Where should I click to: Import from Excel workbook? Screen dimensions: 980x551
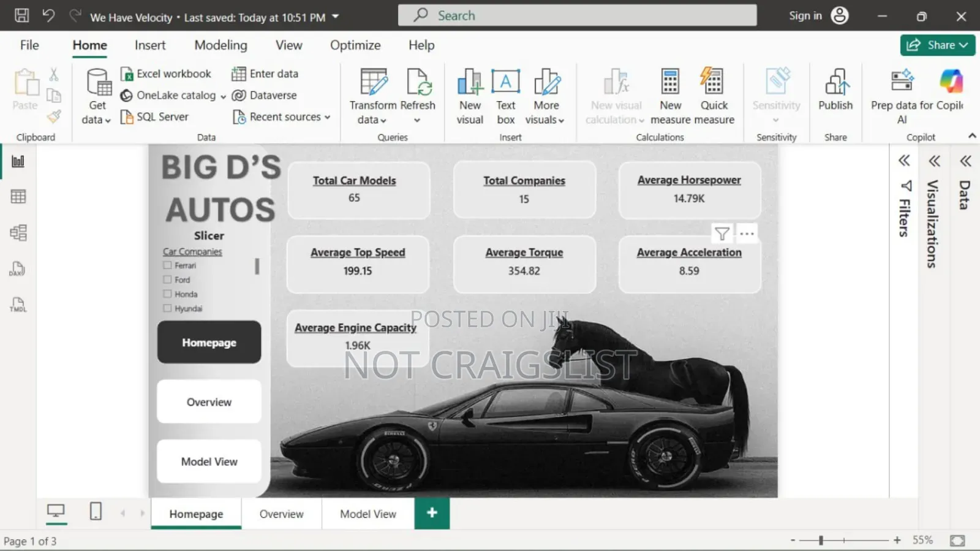(166, 74)
